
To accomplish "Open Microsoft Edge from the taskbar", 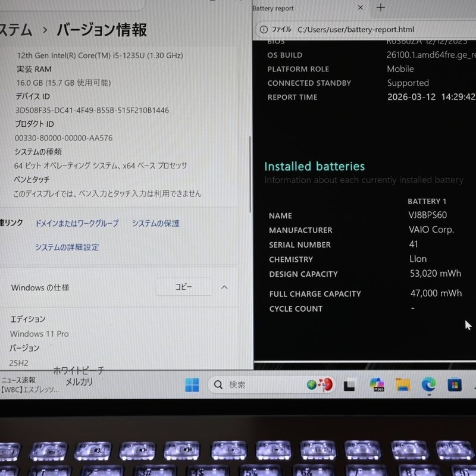I will (428, 384).
